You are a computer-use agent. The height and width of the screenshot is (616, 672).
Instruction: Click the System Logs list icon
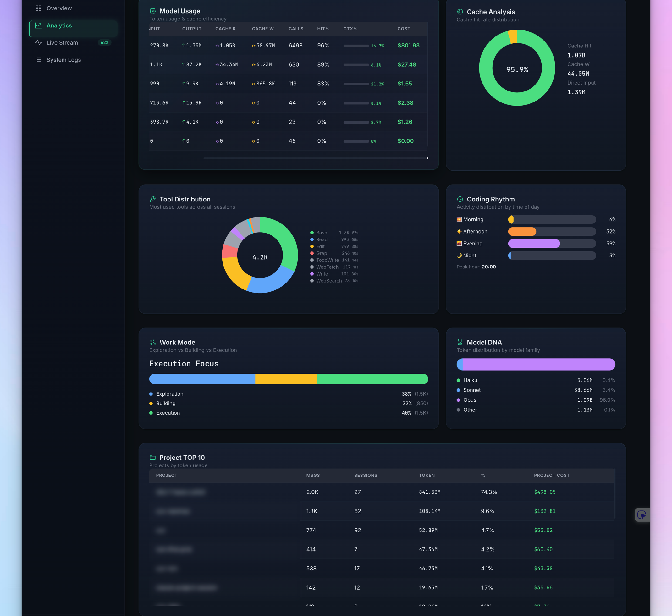pos(38,60)
